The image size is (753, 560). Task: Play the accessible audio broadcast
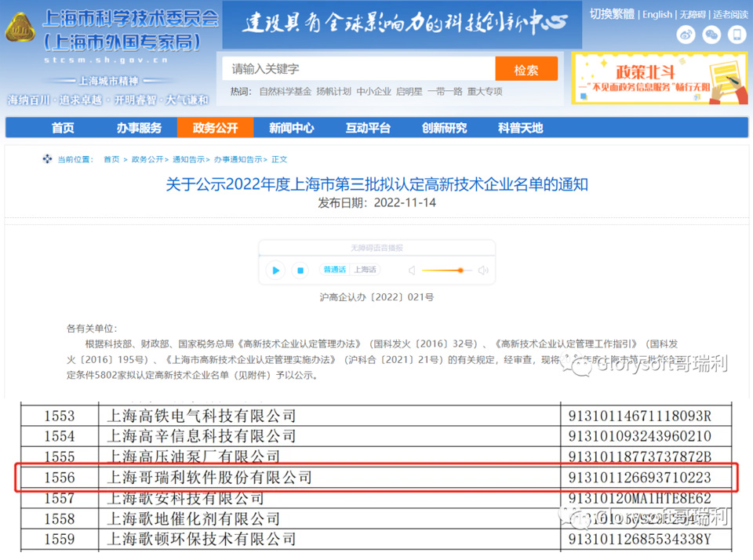(275, 271)
